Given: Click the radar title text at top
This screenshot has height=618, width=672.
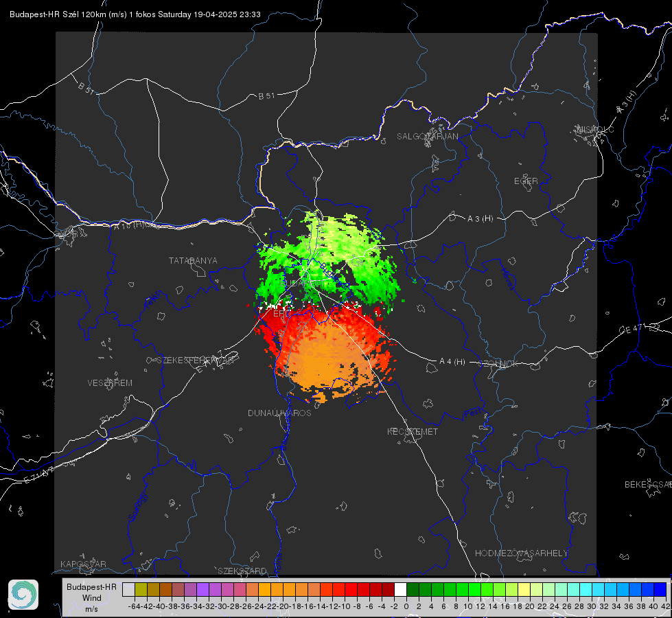Looking at the screenshot, I should pos(135,14).
